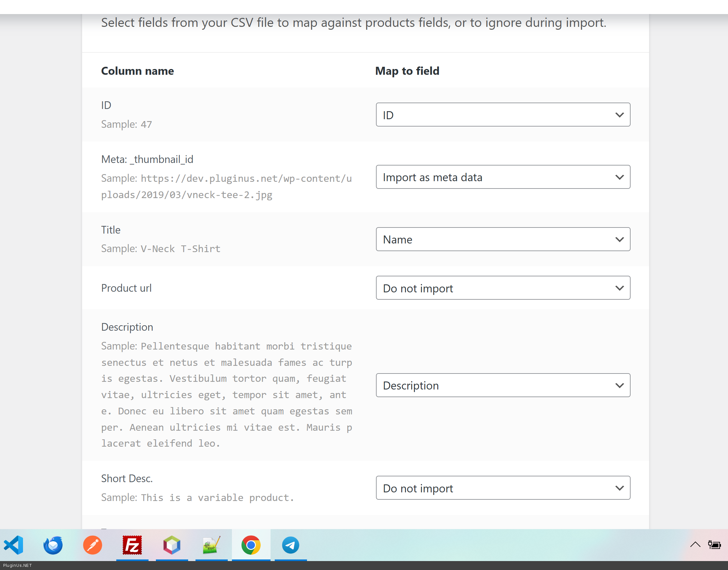
Task: Click the 'Column name' header
Action: (x=137, y=71)
